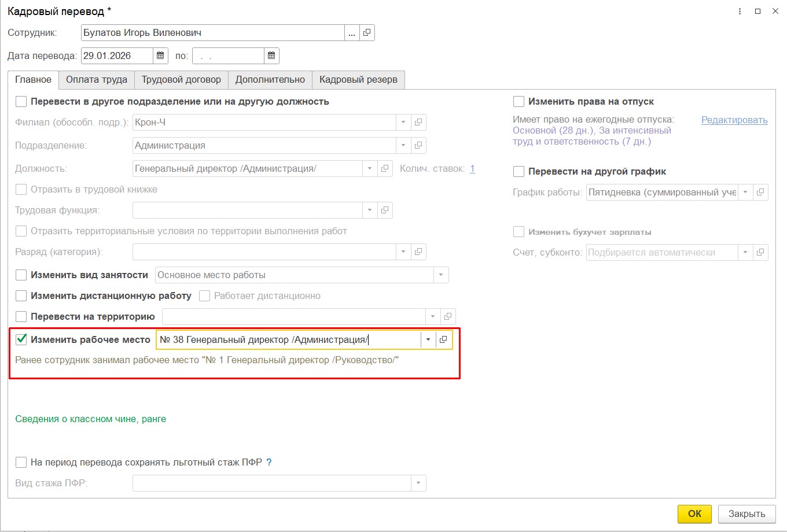This screenshot has height=532, width=787.
Task: Open the Должность record icon
Action: [x=385, y=169]
